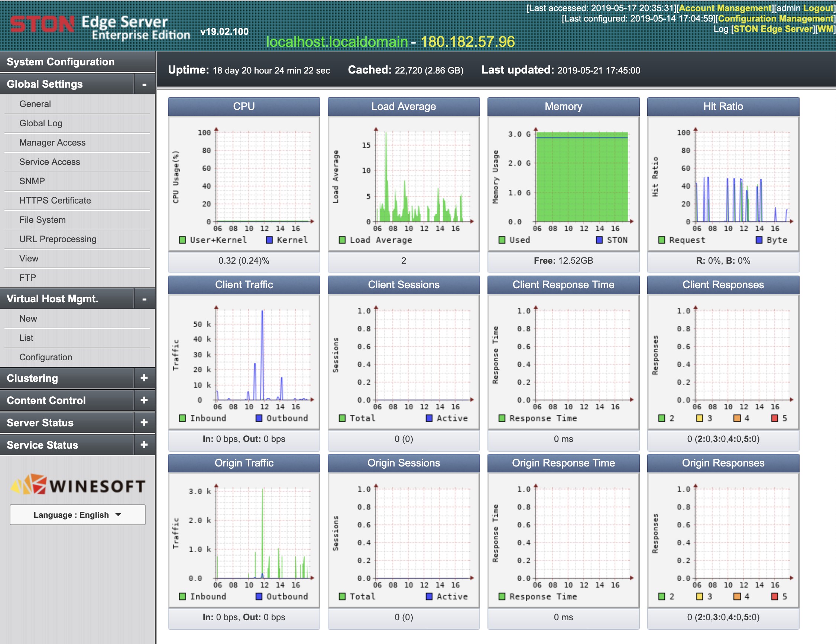836x644 pixels.
Task: Click the Content Control section header
Action: coord(67,400)
